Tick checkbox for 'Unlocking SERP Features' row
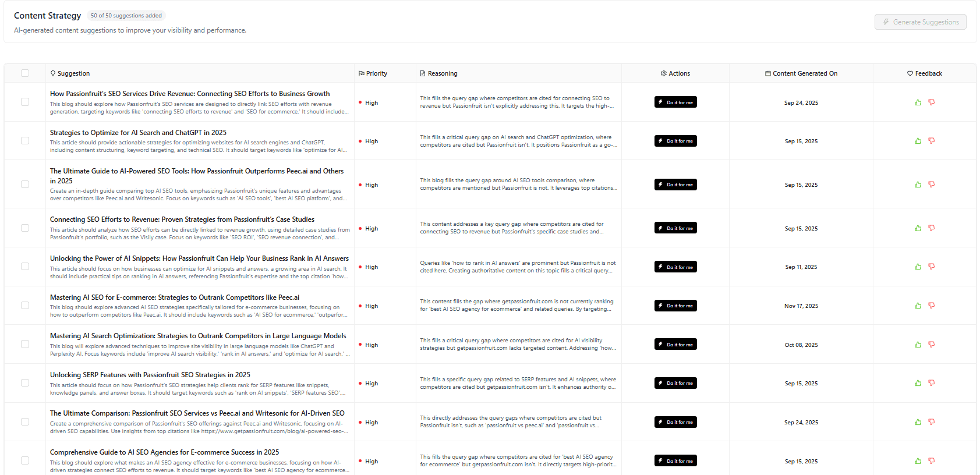This screenshot has height=475, width=980. [25, 383]
